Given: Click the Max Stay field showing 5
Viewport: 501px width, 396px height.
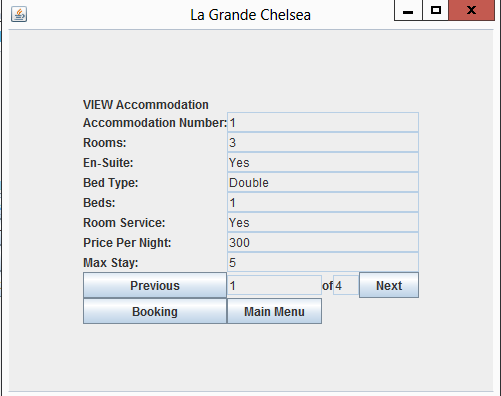Looking at the screenshot, I should (x=323, y=262).
